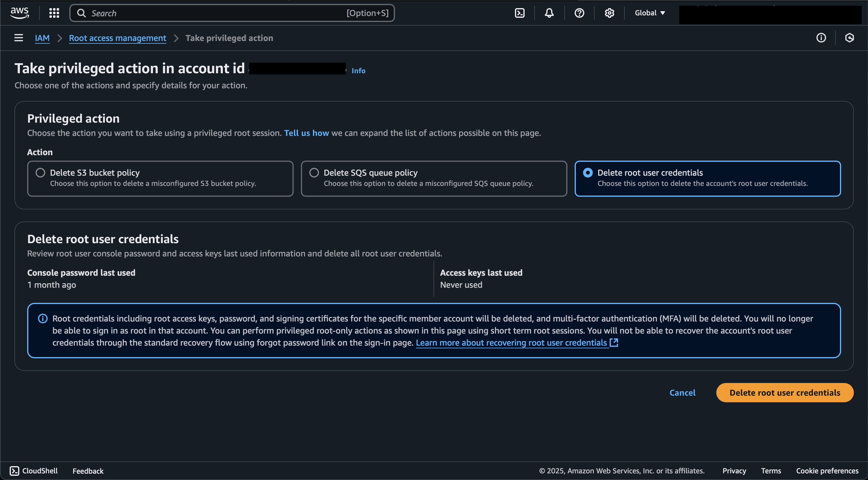Click the settings gear icon
Image resolution: width=868 pixels, height=480 pixels.
(609, 13)
